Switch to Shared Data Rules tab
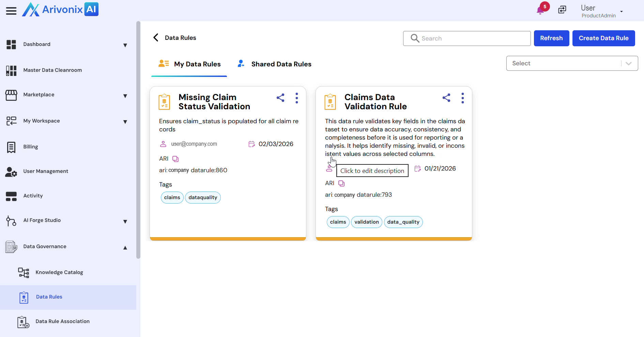The height and width of the screenshot is (337, 644). pos(275,64)
